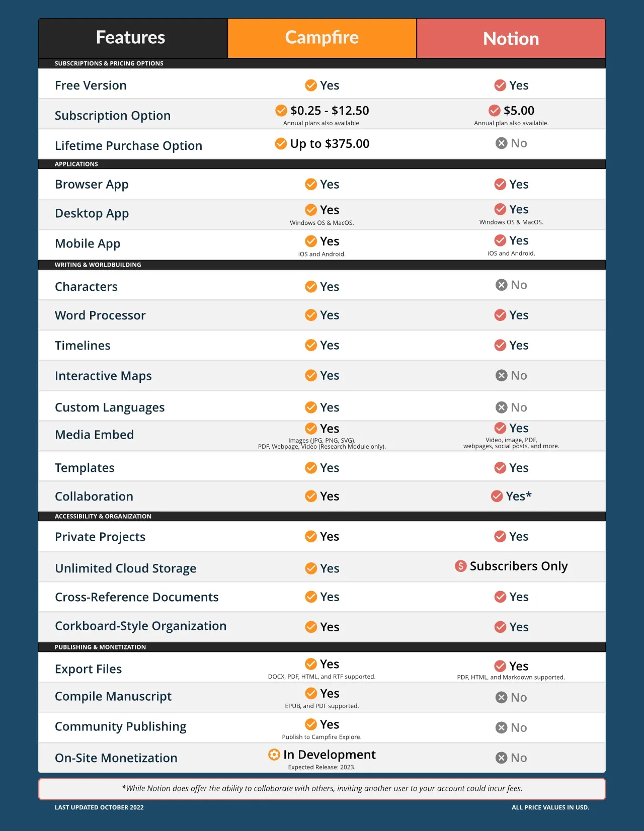Click the Notion column header
644x831 pixels.
(x=511, y=39)
